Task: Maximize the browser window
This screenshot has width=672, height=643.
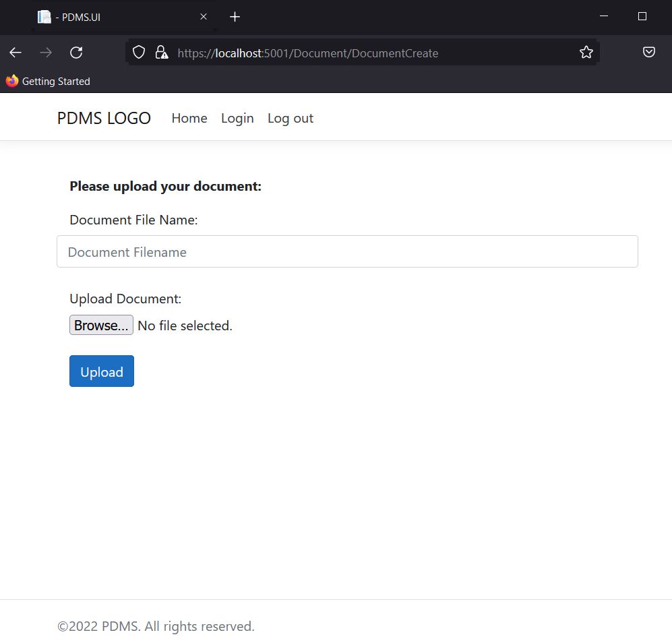Action: (x=642, y=16)
